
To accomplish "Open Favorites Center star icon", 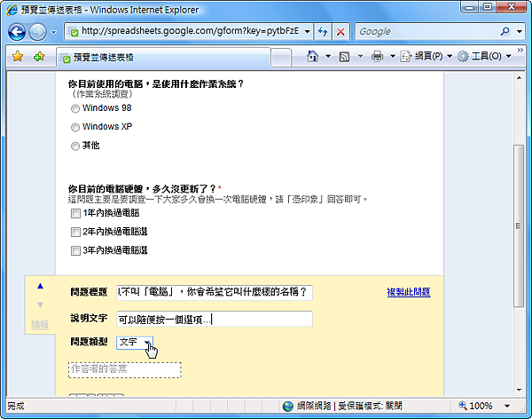I will tap(18, 57).
